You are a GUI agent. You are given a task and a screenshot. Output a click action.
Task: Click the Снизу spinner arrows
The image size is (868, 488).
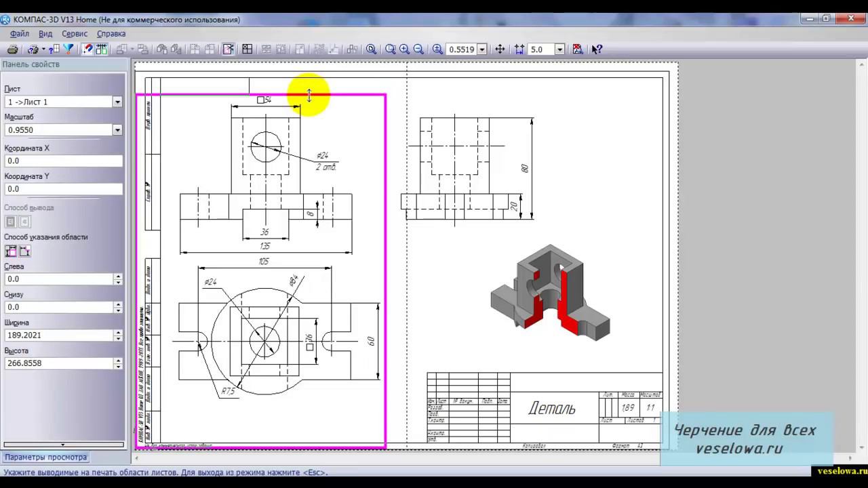118,307
